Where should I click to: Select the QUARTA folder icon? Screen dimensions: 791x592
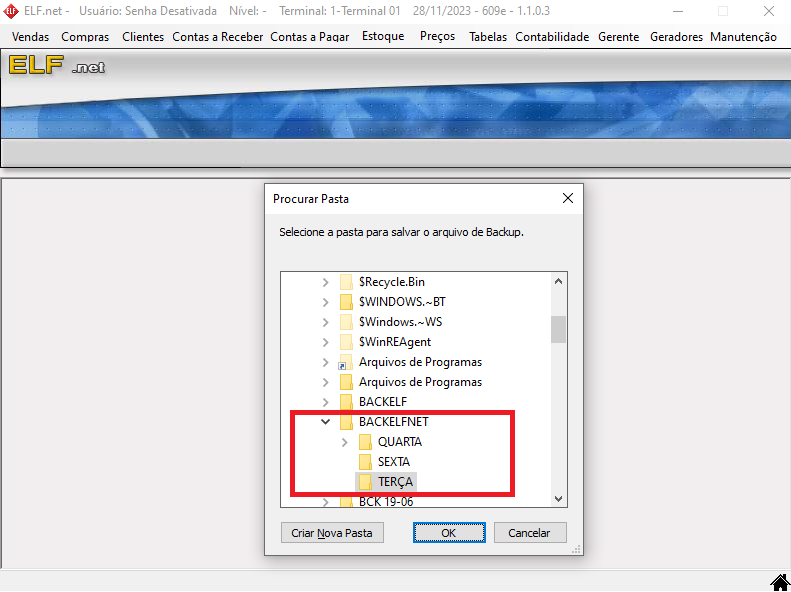pyautogui.click(x=365, y=442)
